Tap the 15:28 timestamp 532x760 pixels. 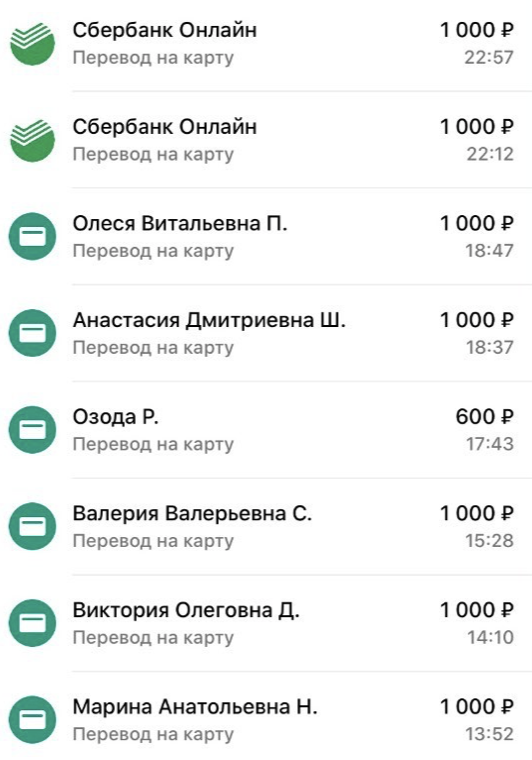click(x=489, y=540)
